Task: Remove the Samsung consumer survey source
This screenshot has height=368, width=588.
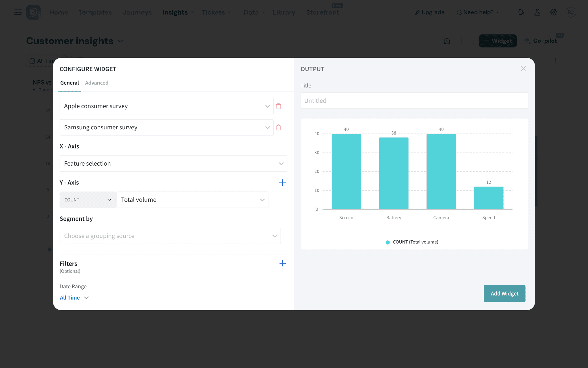Action: point(278,127)
